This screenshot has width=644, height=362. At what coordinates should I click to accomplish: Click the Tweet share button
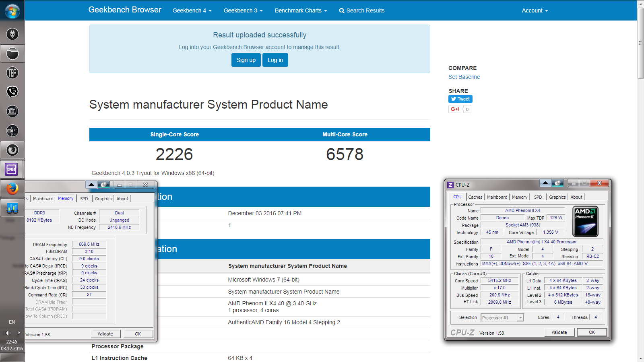[460, 99]
